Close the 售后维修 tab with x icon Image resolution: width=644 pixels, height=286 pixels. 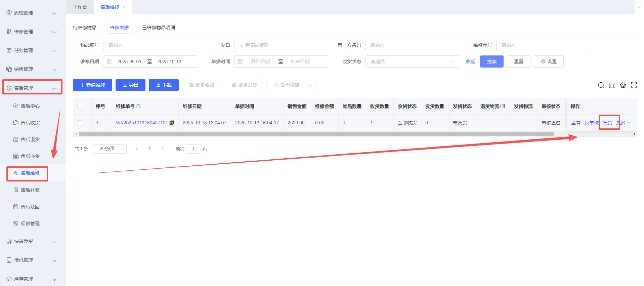tap(124, 7)
